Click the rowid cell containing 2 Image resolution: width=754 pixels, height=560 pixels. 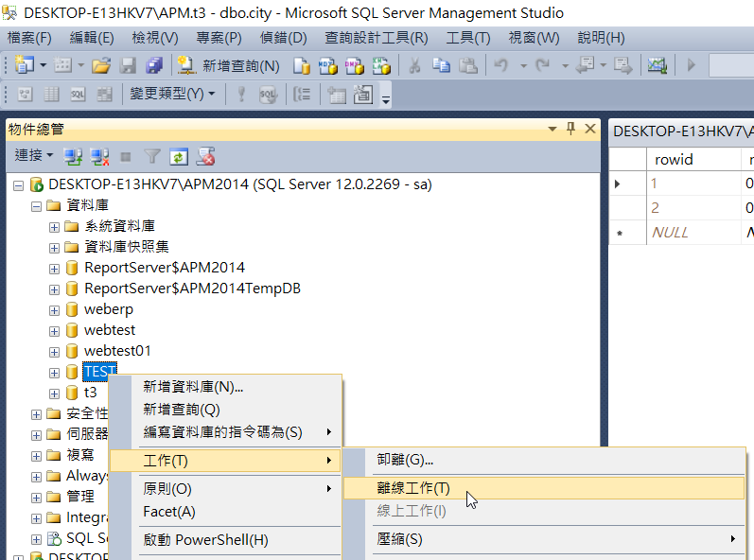(x=693, y=208)
